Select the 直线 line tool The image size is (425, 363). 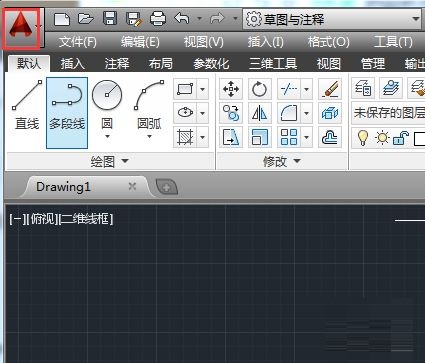coord(27,105)
